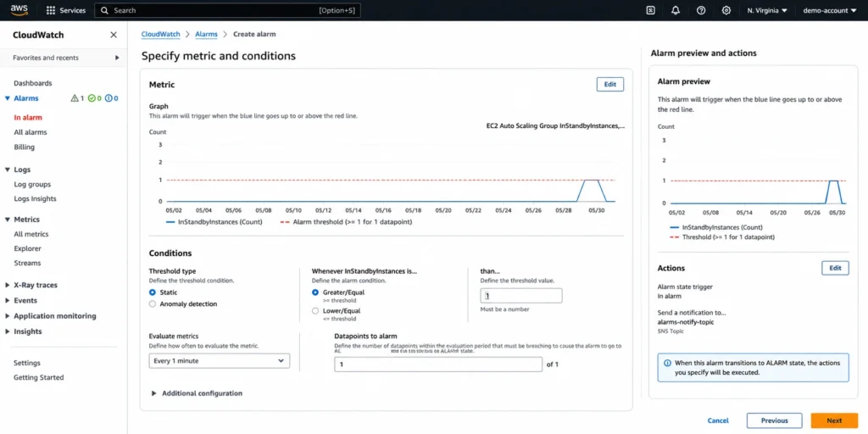Go to All metrics

(31, 234)
